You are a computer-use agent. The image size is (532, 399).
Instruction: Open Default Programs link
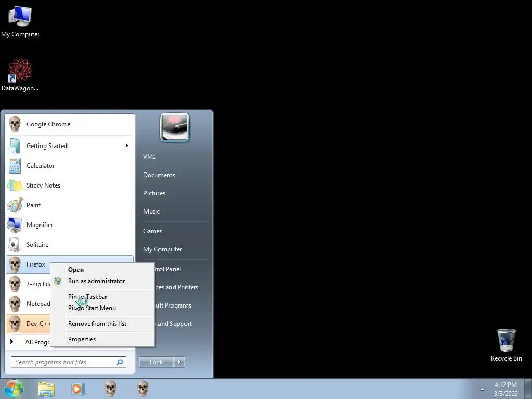pyautogui.click(x=173, y=305)
